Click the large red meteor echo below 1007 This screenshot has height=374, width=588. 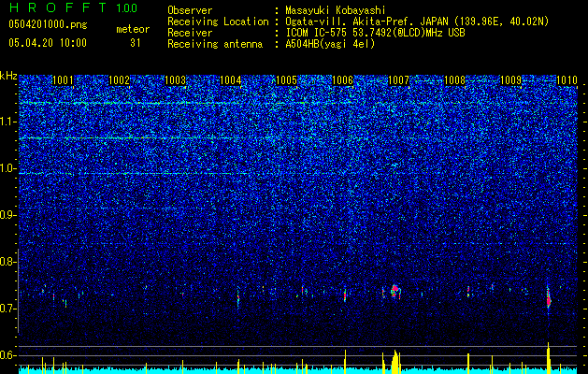click(x=394, y=289)
